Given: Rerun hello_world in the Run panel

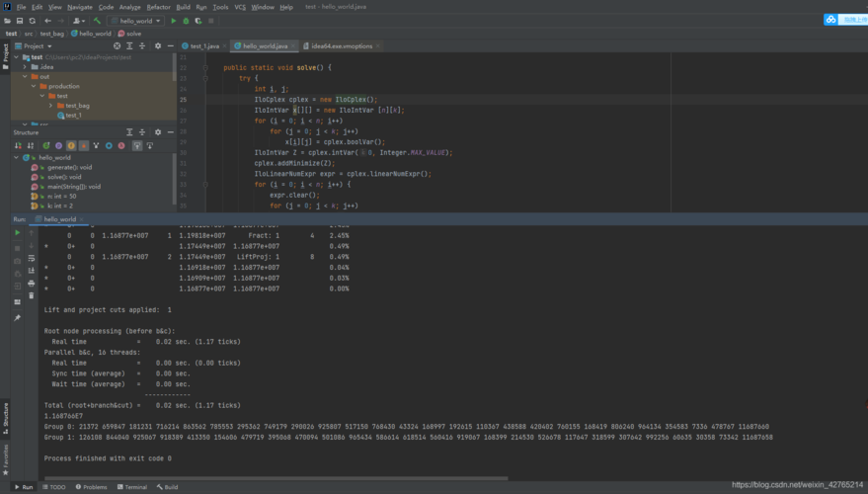Looking at the screenshot, I should click(x=17, y=233).
